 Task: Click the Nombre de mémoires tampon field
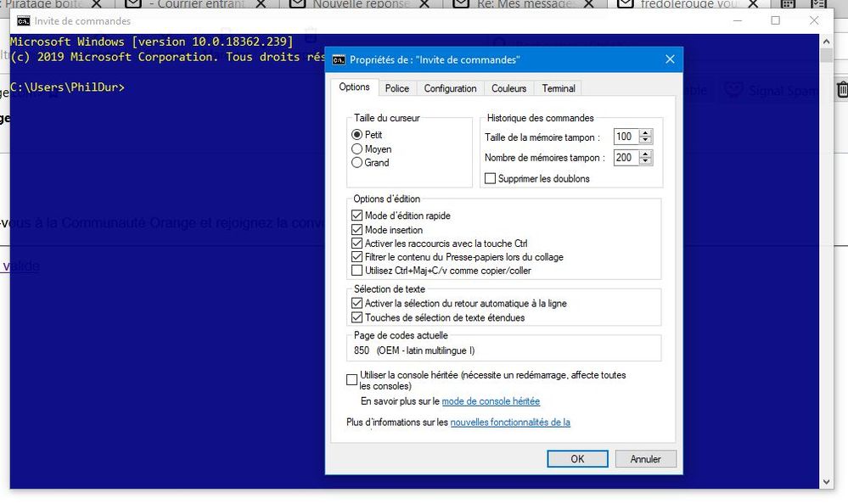click(626, 157)
